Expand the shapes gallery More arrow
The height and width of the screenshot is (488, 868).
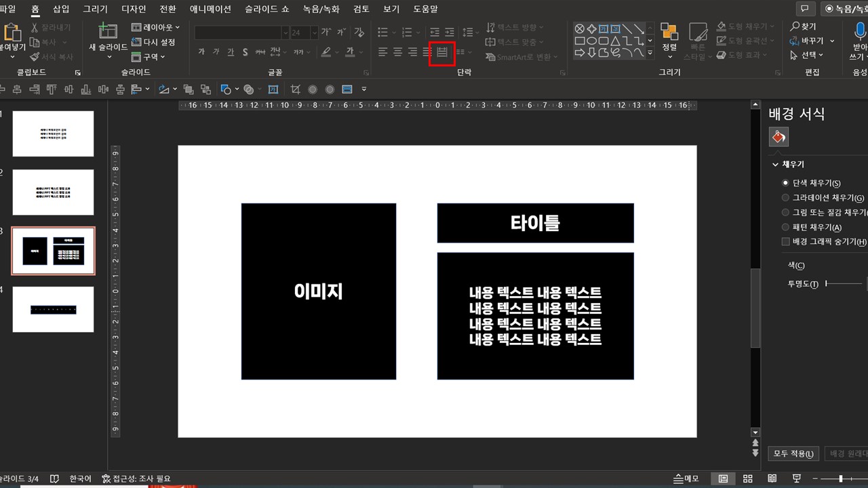pos(650,52)
